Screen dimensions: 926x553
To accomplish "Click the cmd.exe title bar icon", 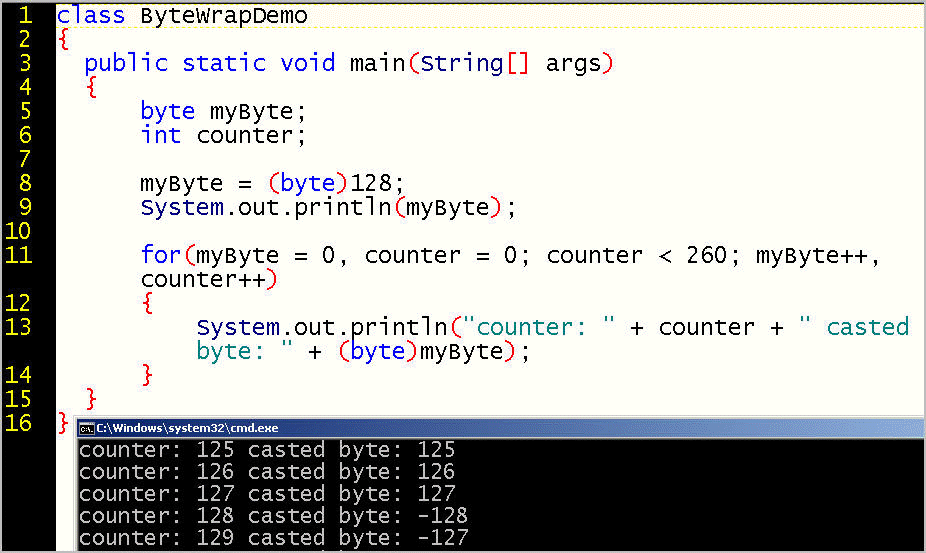I will [87, 429].
